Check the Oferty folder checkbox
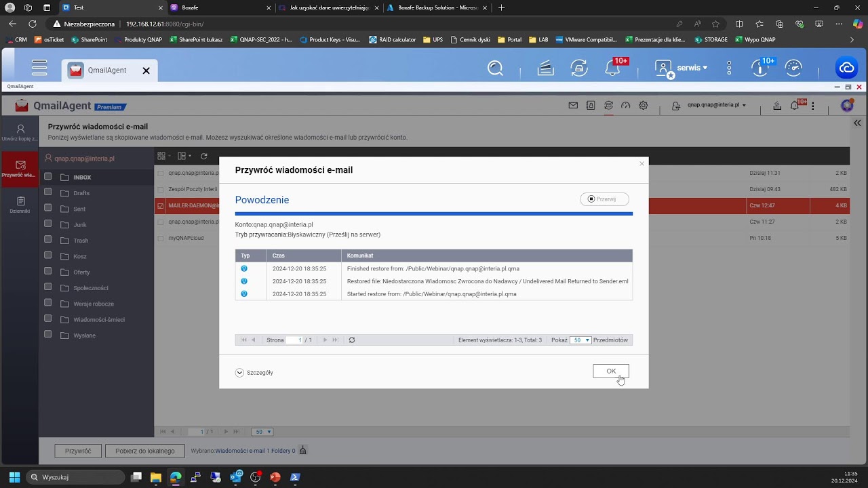This screenshot has width=868, height=488. [48, 272]
